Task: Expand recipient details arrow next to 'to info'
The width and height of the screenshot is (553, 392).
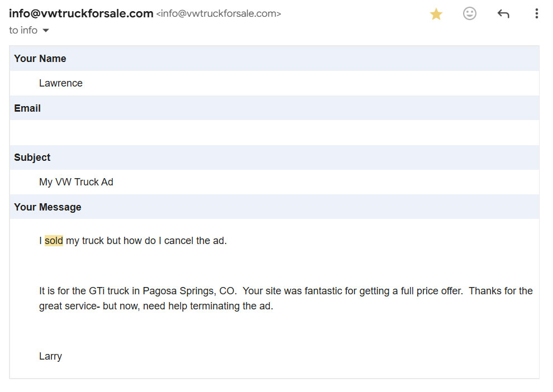Action: pos(45,31)
